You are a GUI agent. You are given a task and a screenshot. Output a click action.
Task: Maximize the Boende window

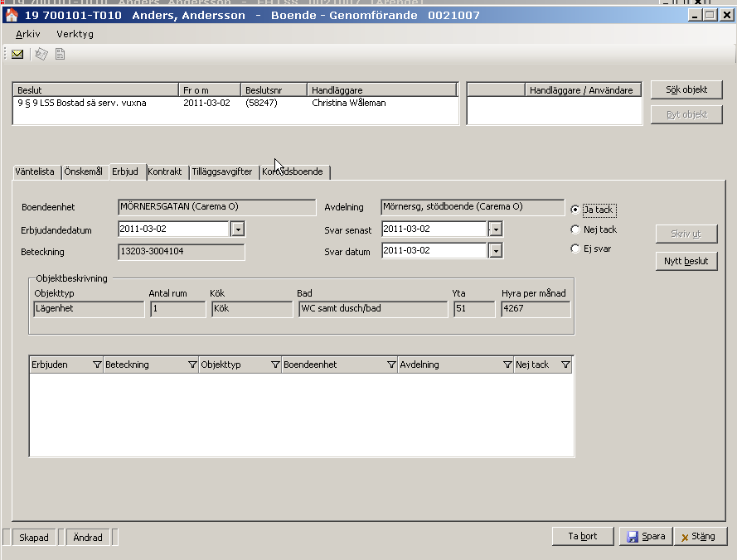[x=710, y=15]
